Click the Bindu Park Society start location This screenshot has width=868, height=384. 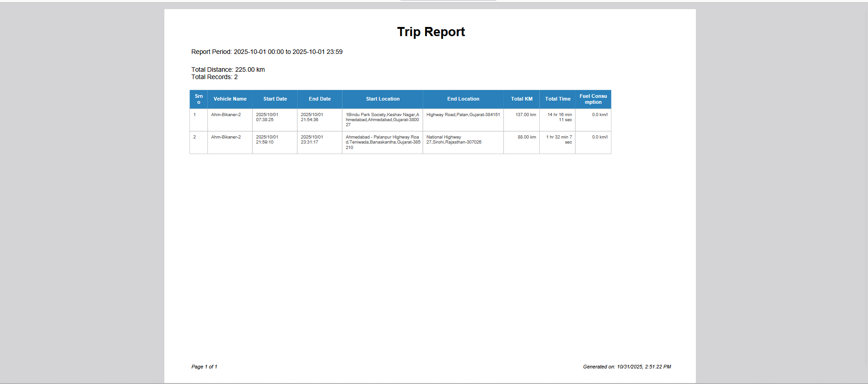[382, 120]
